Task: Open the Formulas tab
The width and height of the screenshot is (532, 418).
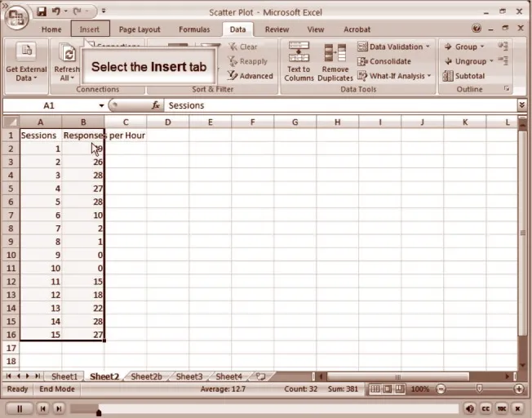Action: coord(194,29)
